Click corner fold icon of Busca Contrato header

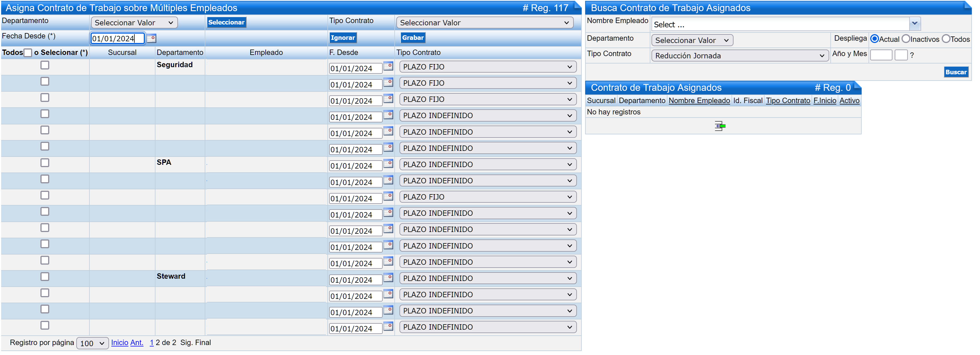[x=968, y=5]
